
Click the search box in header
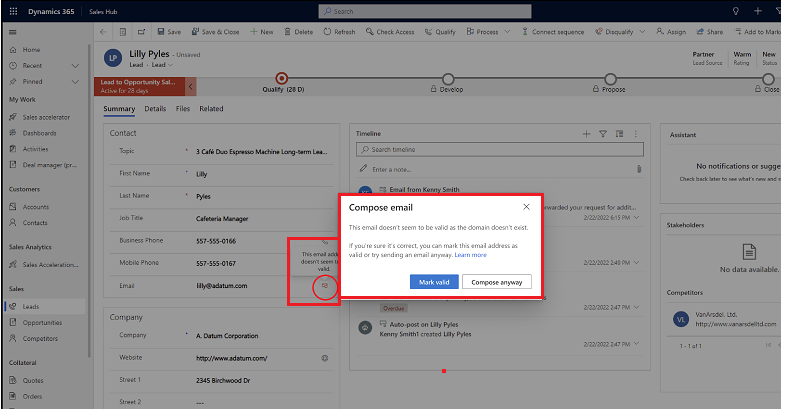(425, 11)
